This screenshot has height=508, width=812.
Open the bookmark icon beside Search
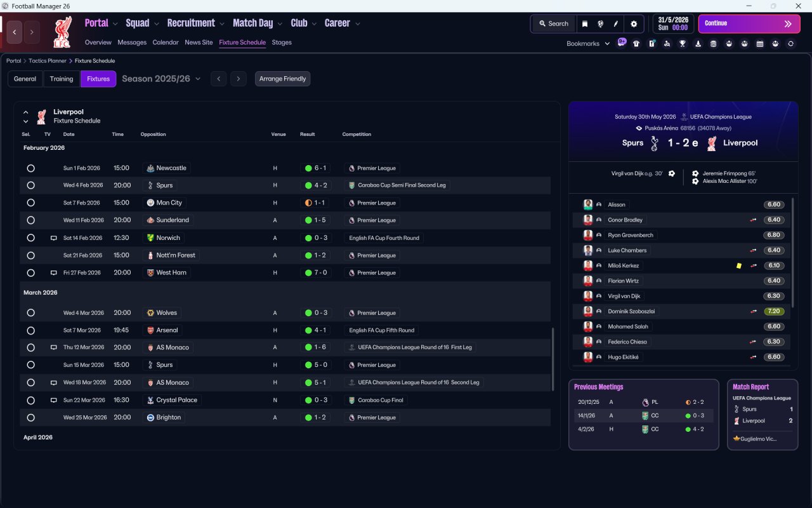(x=584, y=23)
